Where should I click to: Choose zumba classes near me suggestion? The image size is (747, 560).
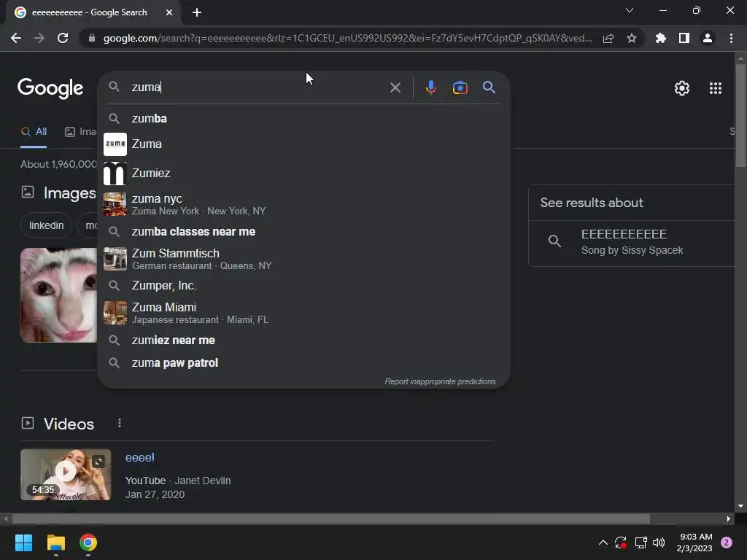point(303,231)
